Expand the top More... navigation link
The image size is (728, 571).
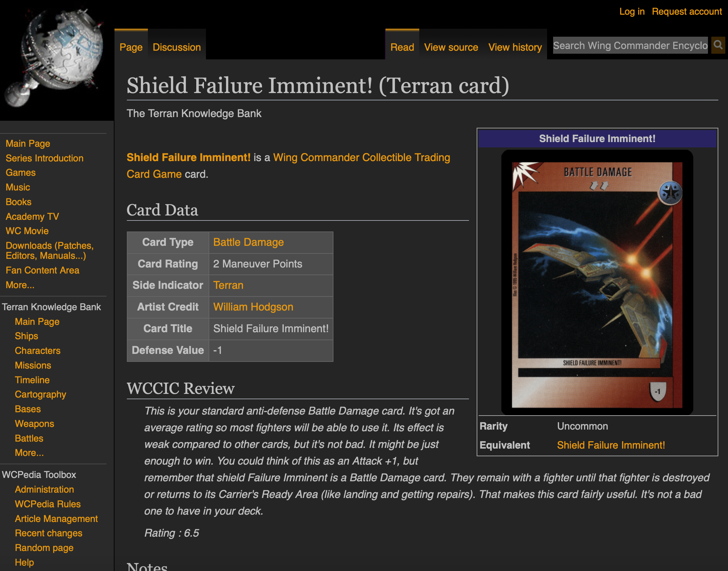[20, 285]
